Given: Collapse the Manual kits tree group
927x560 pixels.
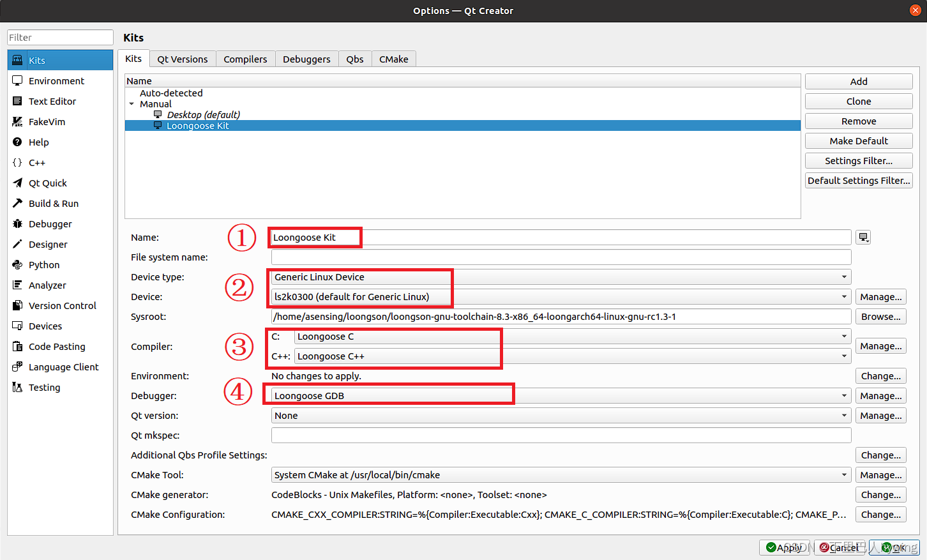Looking at the screenshot, I should coord(132,103).
